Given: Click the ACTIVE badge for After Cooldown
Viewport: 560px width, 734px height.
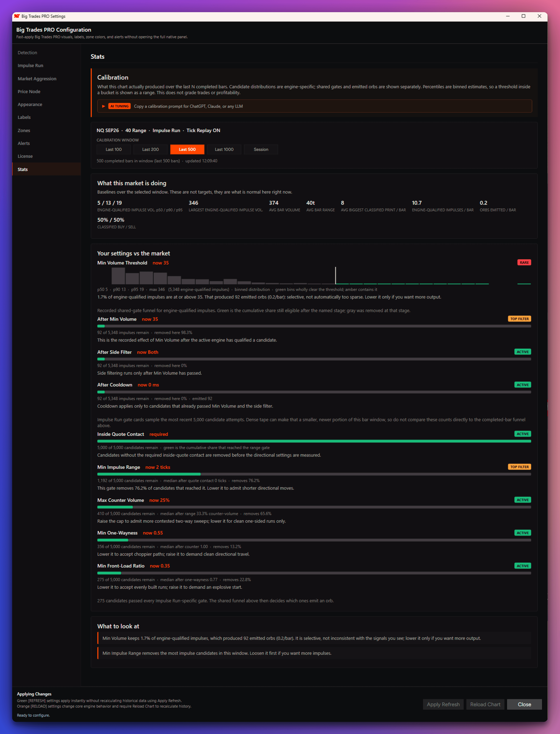Looking at the screenshot, I should pyautogui.click(x=522, y=385).
